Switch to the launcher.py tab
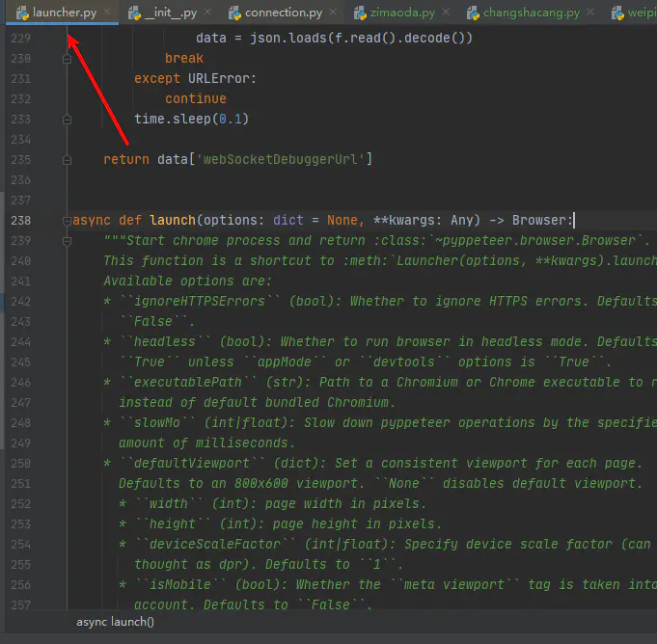The width and height of the screenshot is (657, 644). pos(62,13)
